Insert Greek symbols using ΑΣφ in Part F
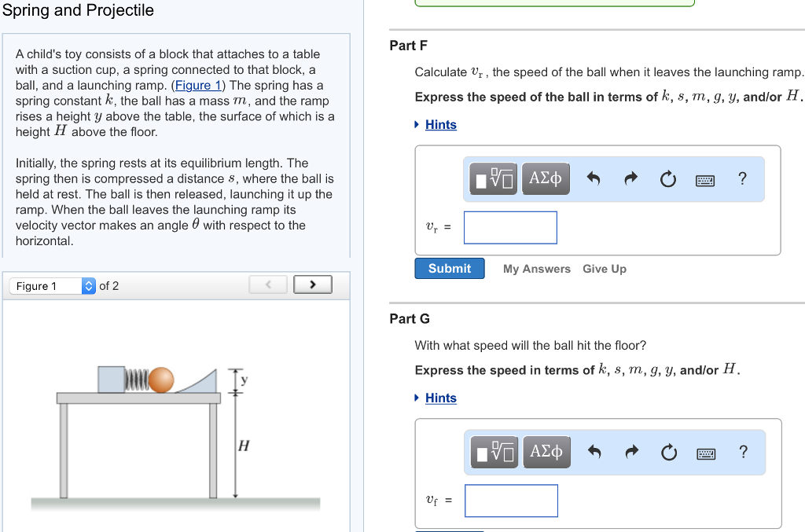The width and height of the screenshot is (805, 532). tap(546, 178)
